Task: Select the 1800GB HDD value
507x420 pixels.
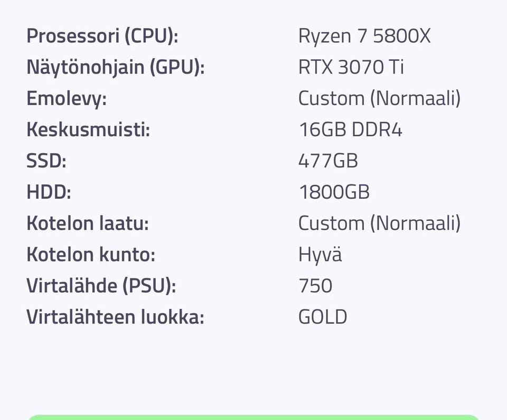Action: (x=334, y=192)
